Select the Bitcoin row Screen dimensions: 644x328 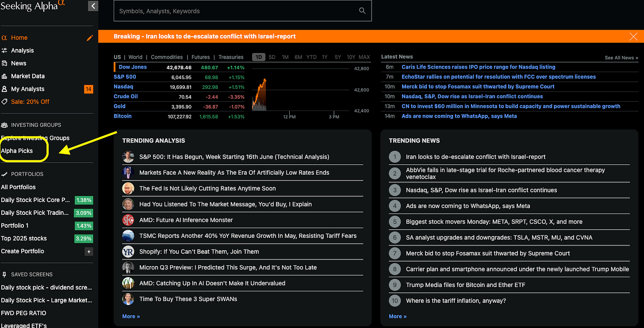(x=179, y=116)
